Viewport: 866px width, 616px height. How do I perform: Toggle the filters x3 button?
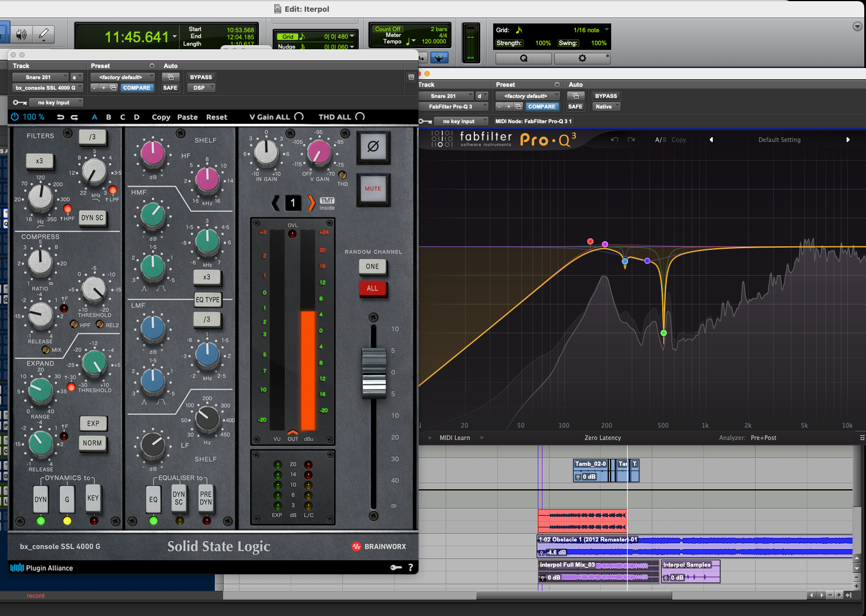click(39, 161)
